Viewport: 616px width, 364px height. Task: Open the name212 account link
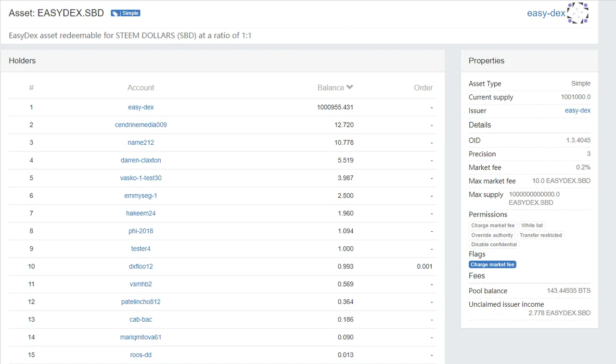(141, 143)
